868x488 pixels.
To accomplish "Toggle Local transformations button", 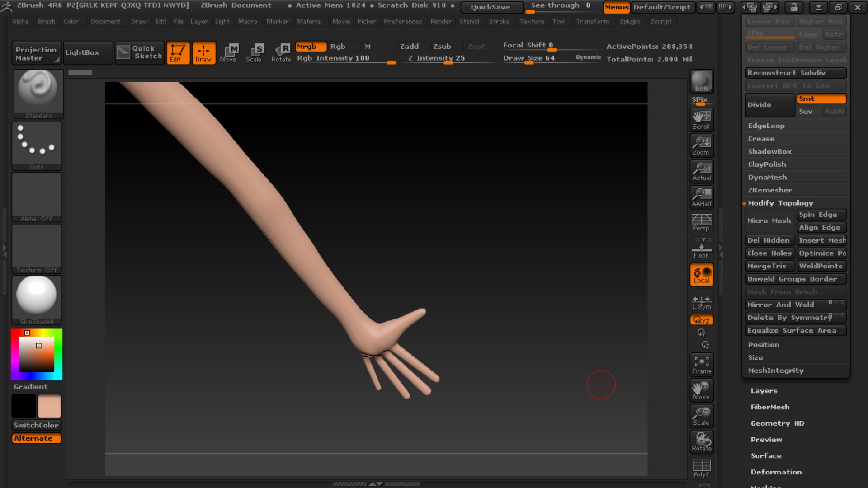I will (701, 274).
